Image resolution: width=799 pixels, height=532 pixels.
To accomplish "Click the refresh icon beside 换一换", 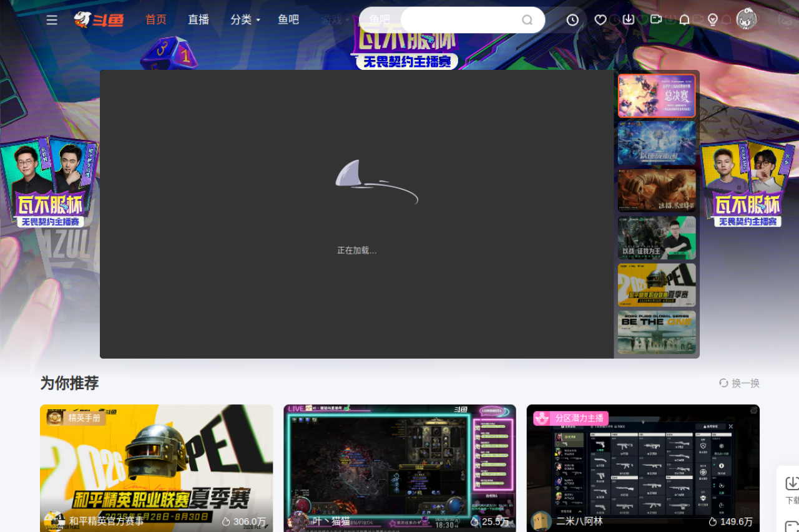I will pos(724,383).
